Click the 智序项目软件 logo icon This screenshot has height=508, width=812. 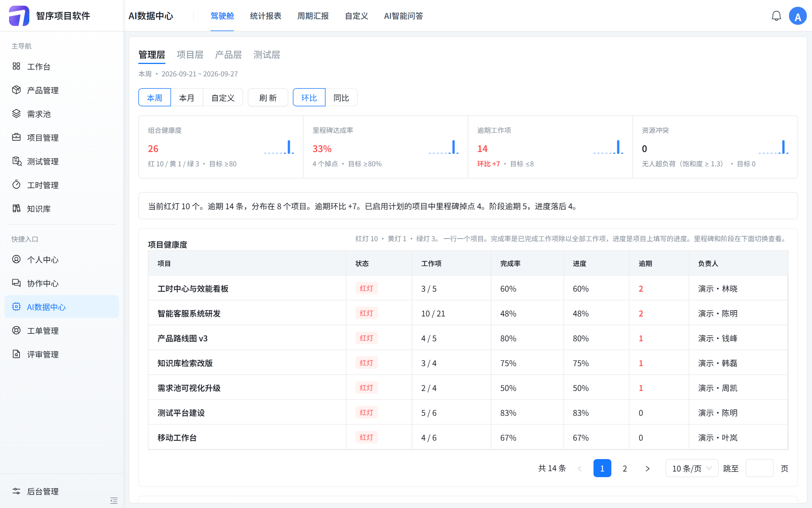click(x=19, y=15)
